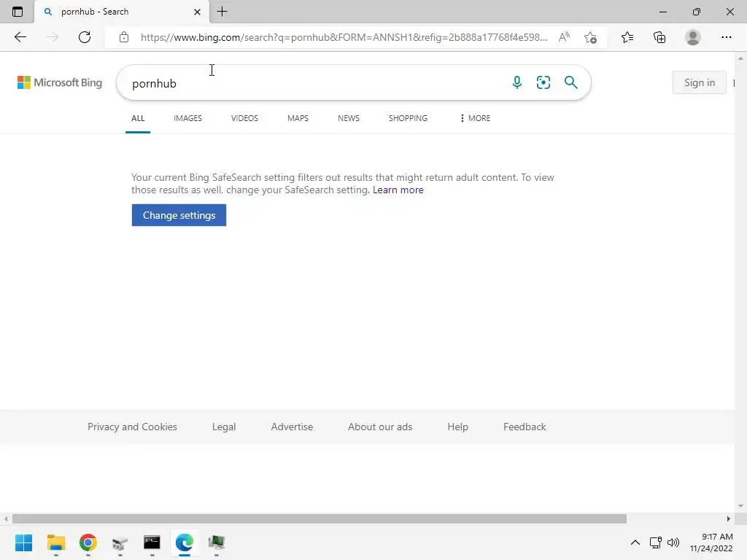Go back to the previous page
The image size is (747, 560).
(20, 37)
